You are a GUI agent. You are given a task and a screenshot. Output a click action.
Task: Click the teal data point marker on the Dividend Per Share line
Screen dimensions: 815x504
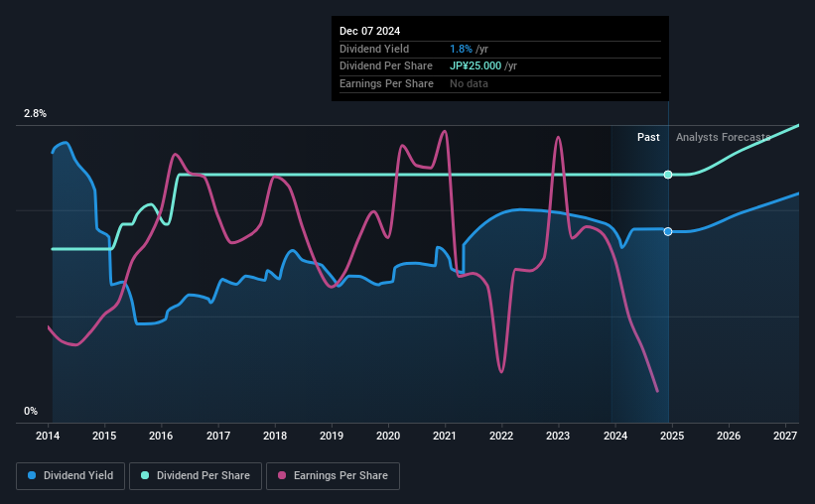tap(668, 175)
